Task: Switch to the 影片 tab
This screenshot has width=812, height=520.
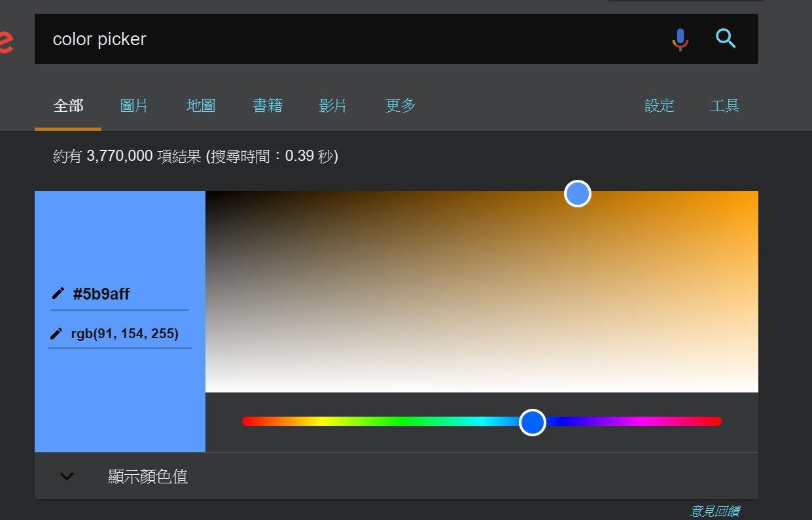Action: coord(333,105)
